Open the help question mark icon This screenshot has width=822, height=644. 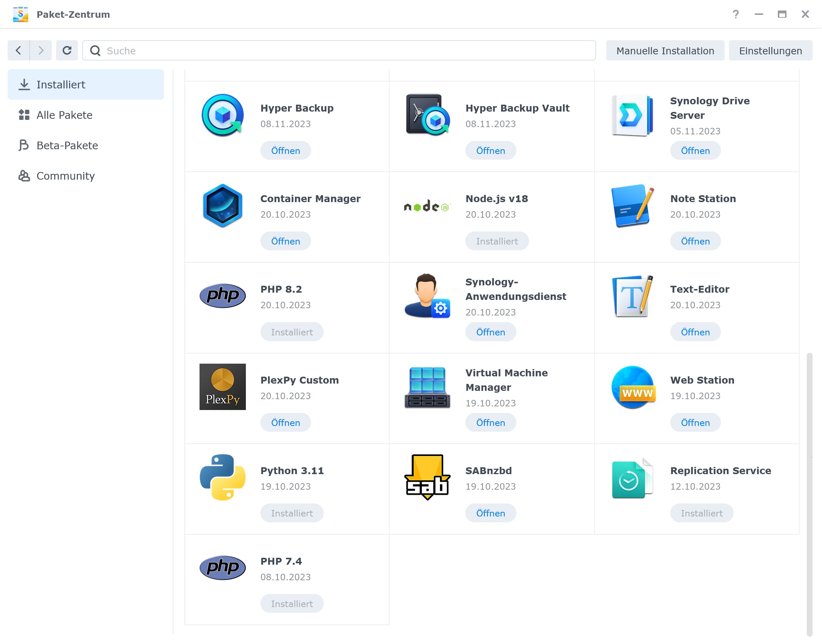735,14
